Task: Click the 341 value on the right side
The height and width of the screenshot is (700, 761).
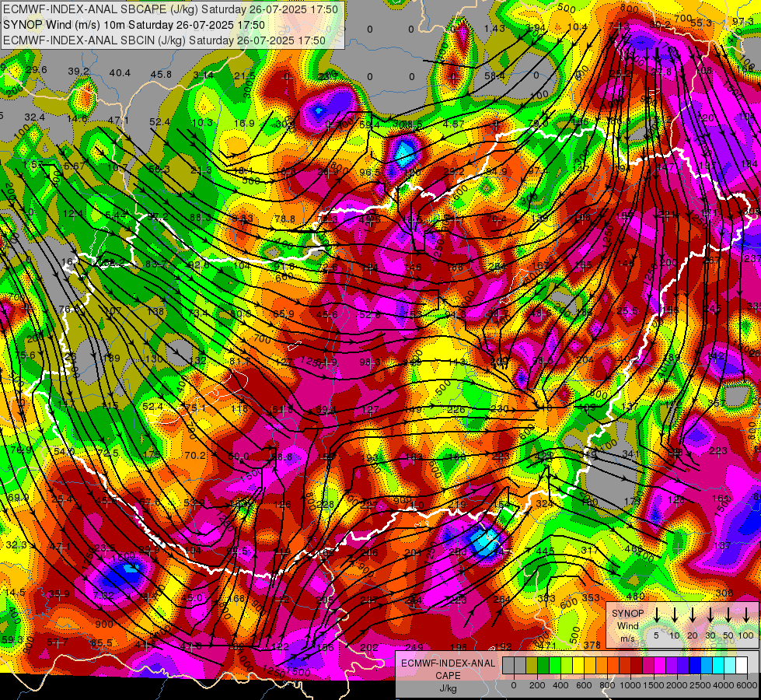Action: pos(631,453)
